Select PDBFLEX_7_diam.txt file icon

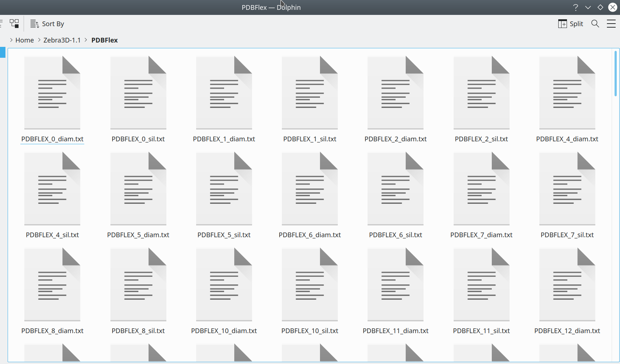click(x=482, y=189)
